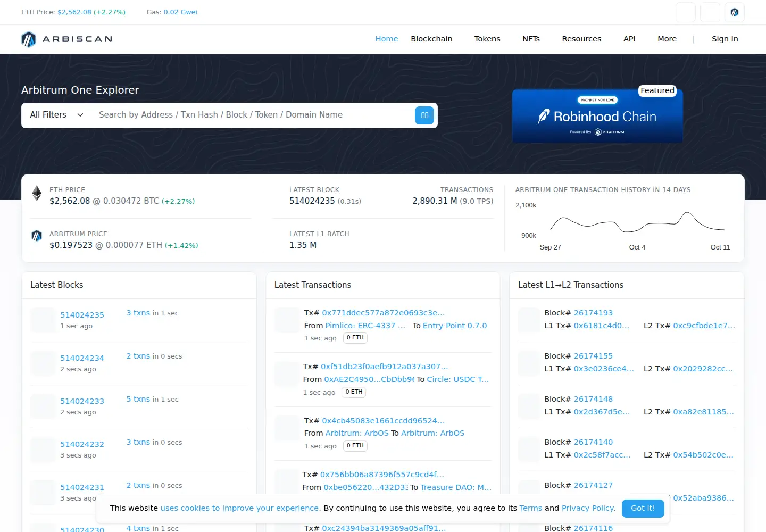This screenshot has height=532, width=766.
Task: Open block 514024232 in Latest Blocks
Action: tap(82, 444)
